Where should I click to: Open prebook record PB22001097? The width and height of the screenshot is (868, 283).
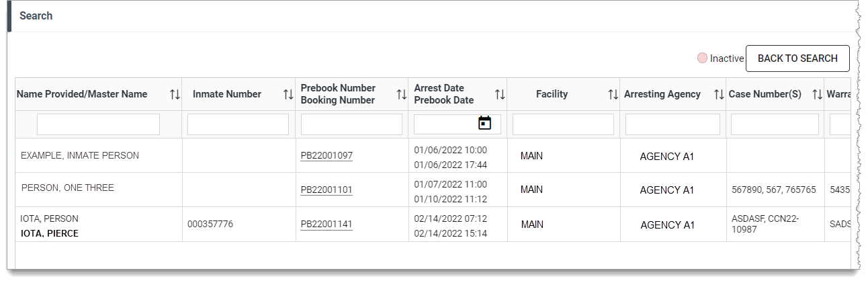[327, 156]
